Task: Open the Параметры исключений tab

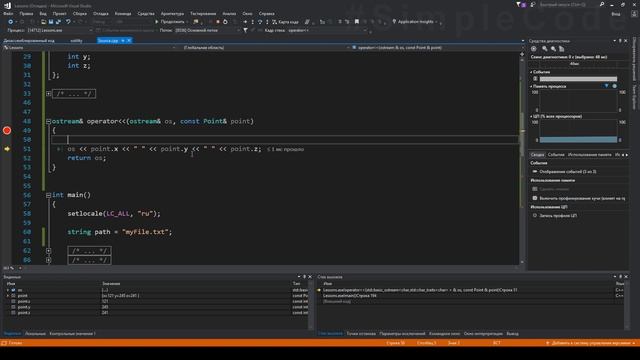Action: point(402,334)
